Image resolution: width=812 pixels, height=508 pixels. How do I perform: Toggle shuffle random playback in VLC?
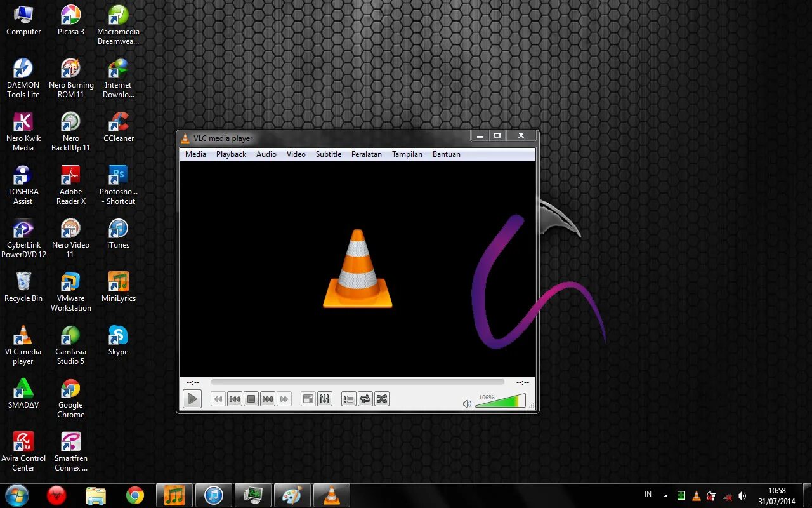click(381, 399)
